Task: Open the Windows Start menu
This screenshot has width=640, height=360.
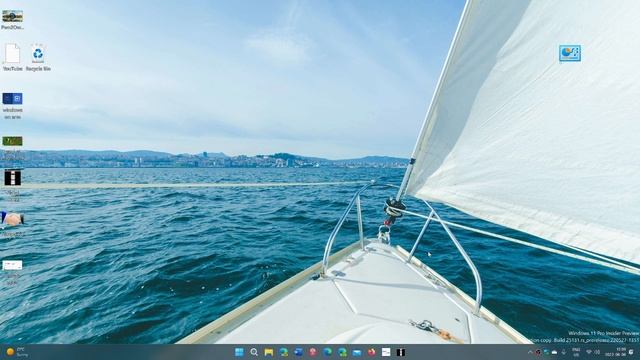Action: tap(239, 352)
